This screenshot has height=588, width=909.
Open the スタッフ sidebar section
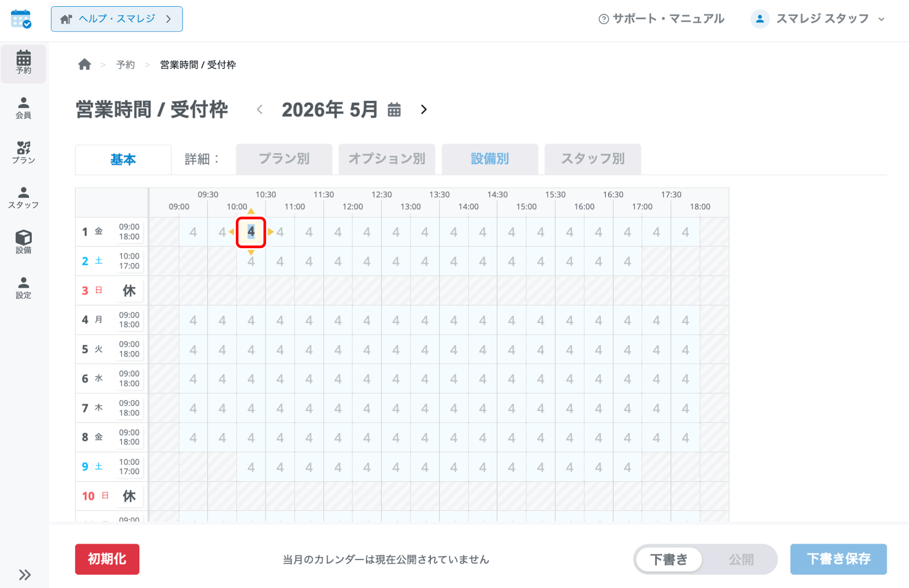pos(24,197)
